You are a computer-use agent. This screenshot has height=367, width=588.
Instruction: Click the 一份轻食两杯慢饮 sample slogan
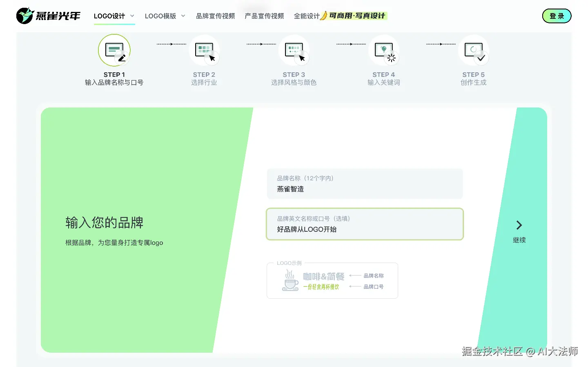click(321, 287)
